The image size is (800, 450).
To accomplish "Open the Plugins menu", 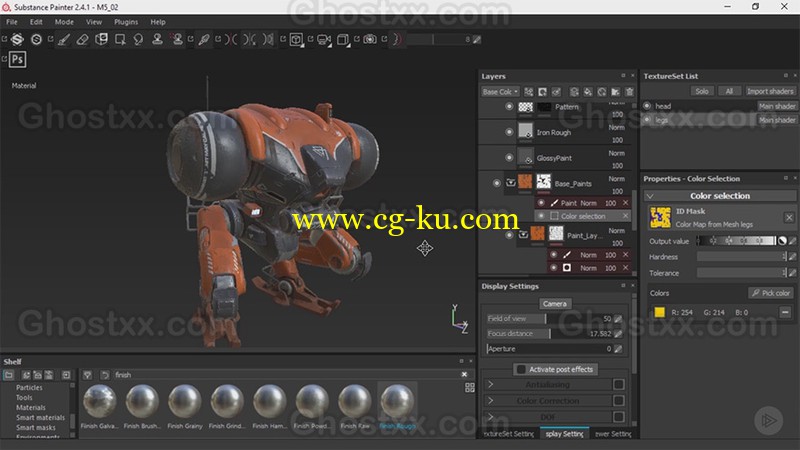I will pos(126,22).
